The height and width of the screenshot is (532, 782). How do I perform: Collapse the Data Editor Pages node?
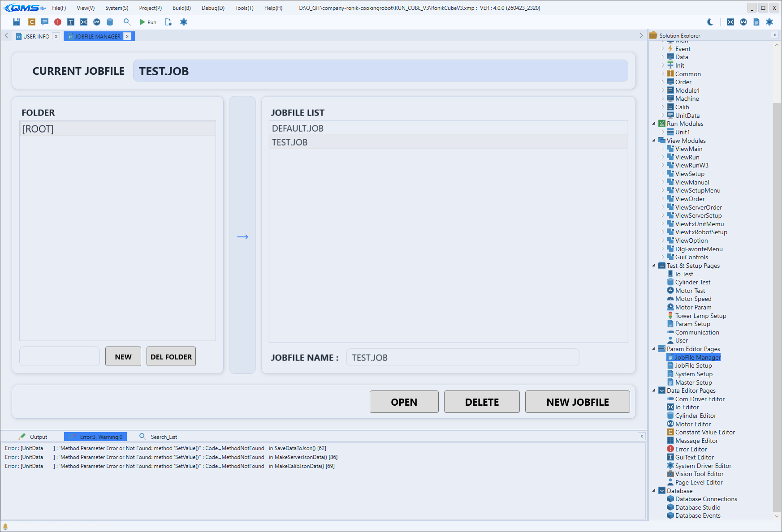click(x=654, y=390)
